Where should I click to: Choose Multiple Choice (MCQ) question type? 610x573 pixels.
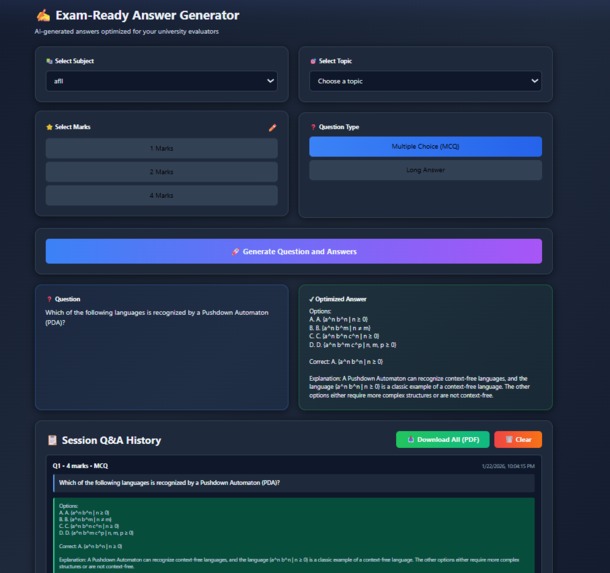click(x=425, y=147)
